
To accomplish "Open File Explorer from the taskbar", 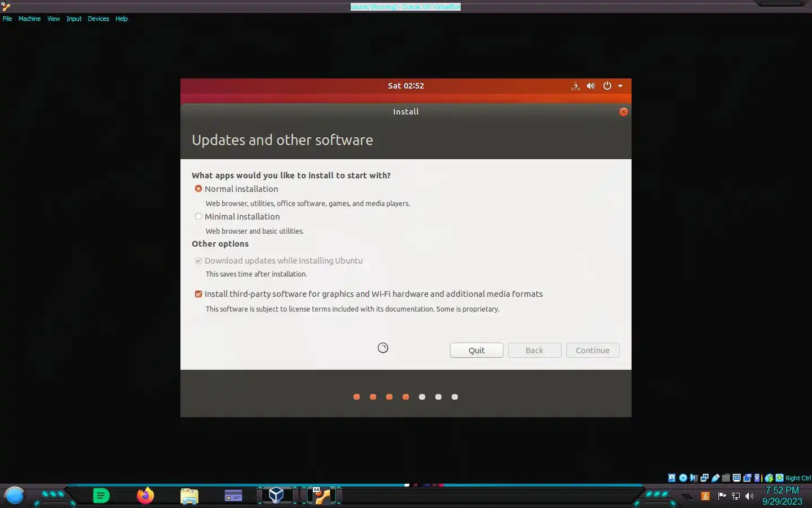I will click(189, 496).
